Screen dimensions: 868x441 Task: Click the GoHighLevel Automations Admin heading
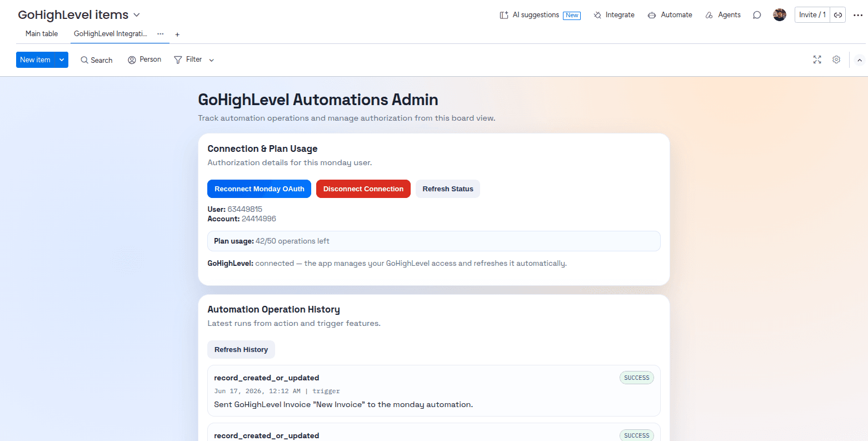[318, 100]
